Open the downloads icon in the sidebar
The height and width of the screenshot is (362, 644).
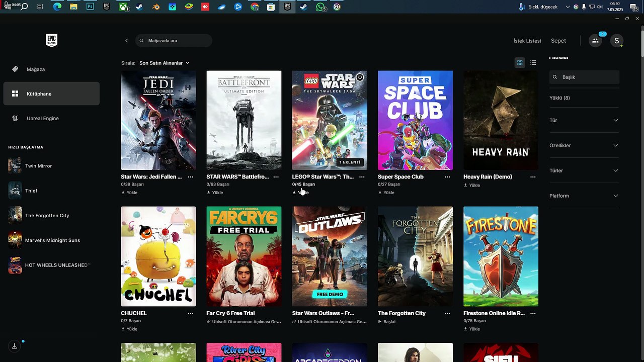[15, 346]
